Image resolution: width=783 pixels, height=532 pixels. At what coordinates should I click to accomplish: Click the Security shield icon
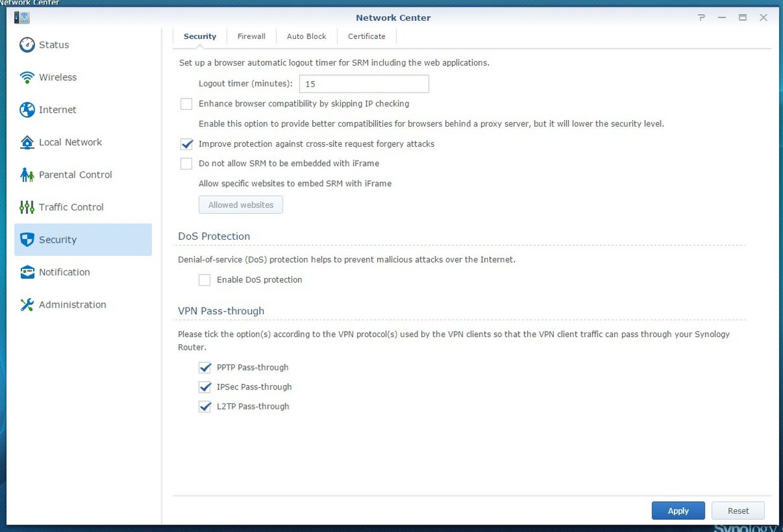(27, 240)
